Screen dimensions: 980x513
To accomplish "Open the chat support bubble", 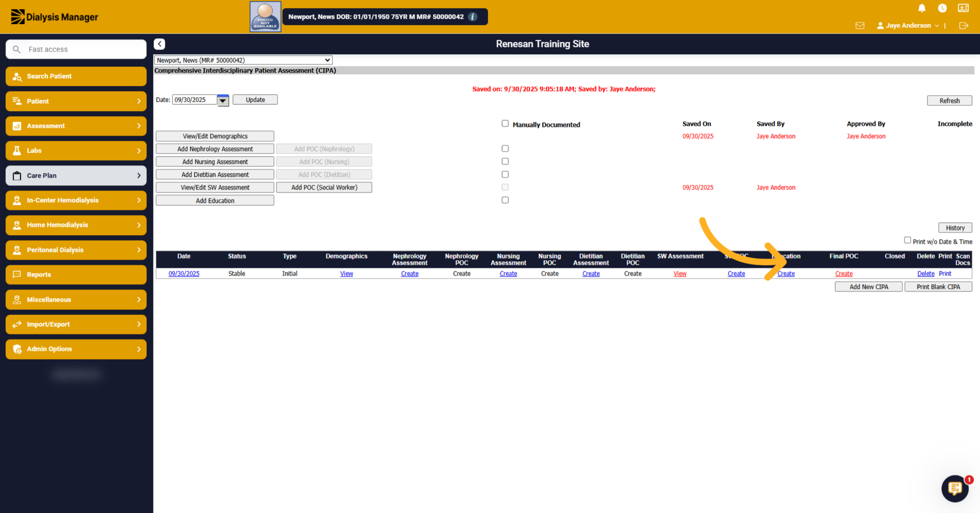I will tap(955, 488).
